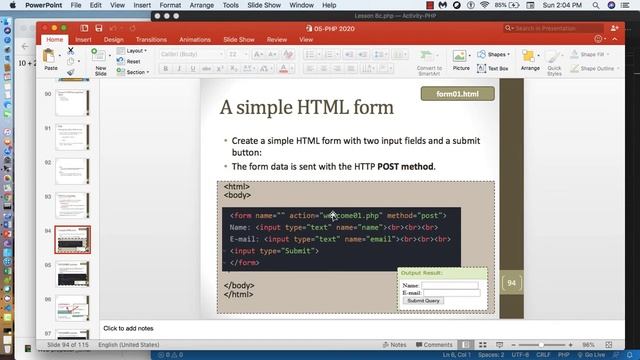Click Convert to SmartArt button
The image size is (640, 360).
click(429, 62)
